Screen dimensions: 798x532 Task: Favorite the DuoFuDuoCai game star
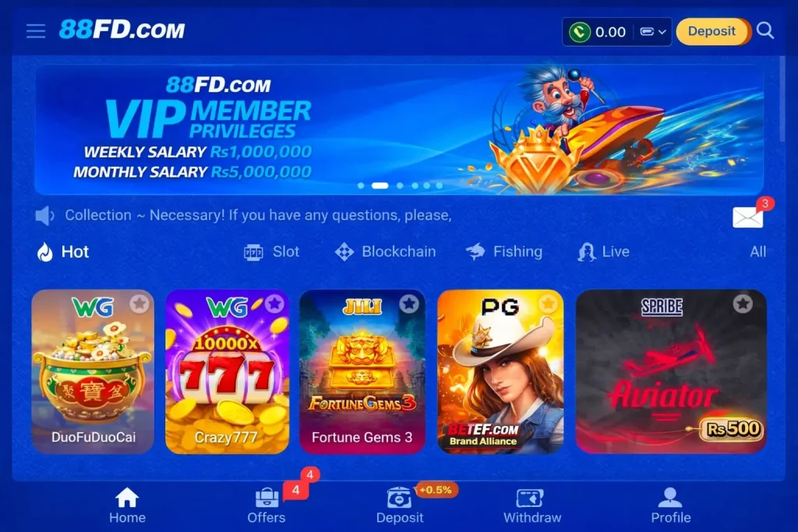pos(139,304)
